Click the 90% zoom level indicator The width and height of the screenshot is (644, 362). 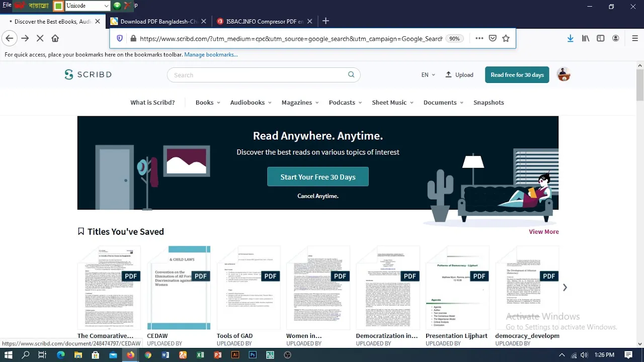point(454,39)
